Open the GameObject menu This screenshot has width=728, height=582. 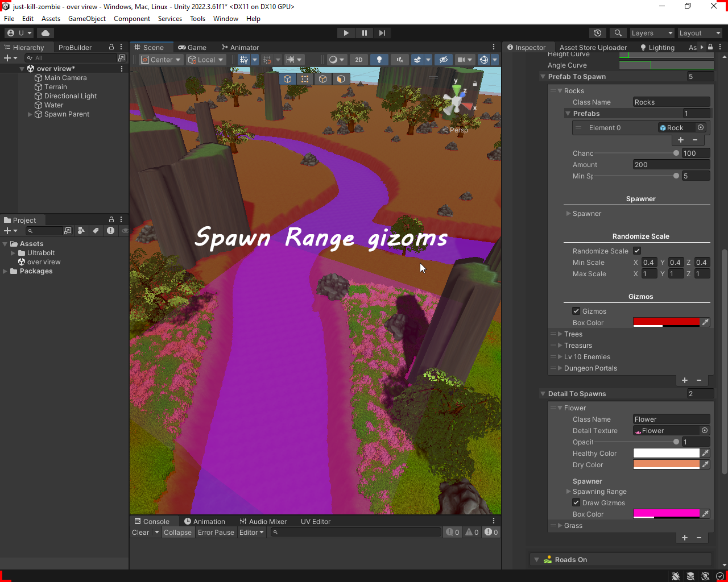click(x=87, y=19)
